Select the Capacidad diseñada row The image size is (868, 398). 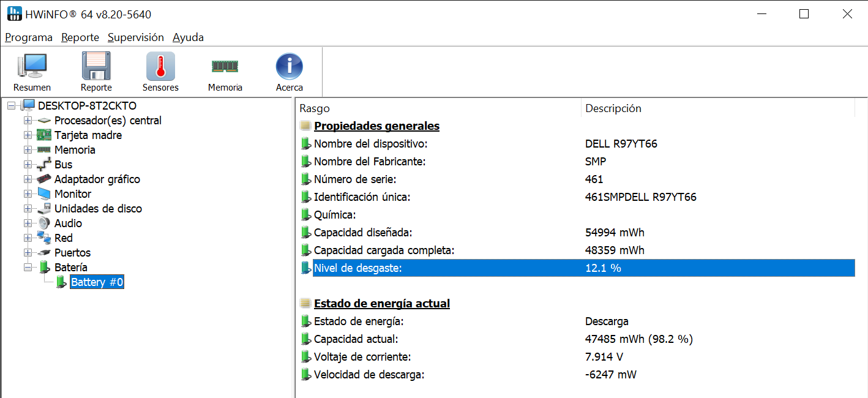(x=363, y=233)
